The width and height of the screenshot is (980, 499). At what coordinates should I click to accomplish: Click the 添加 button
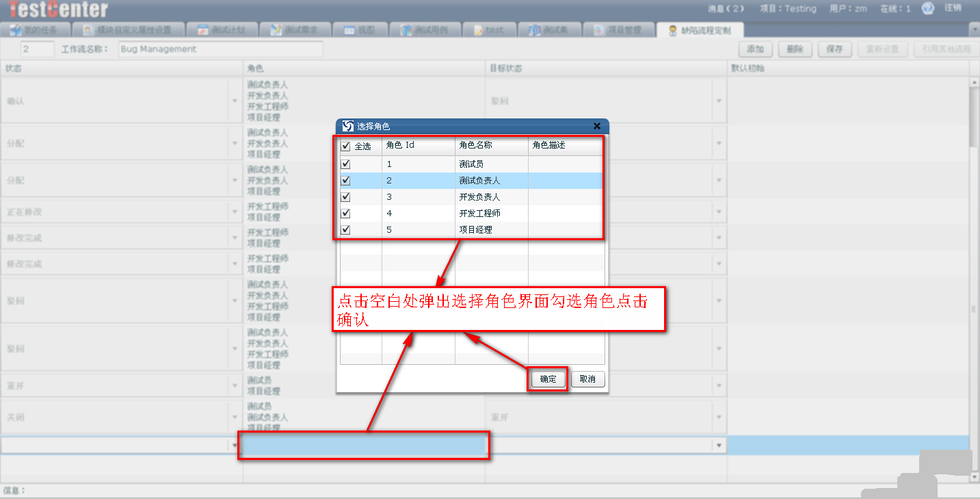point(755,49)
